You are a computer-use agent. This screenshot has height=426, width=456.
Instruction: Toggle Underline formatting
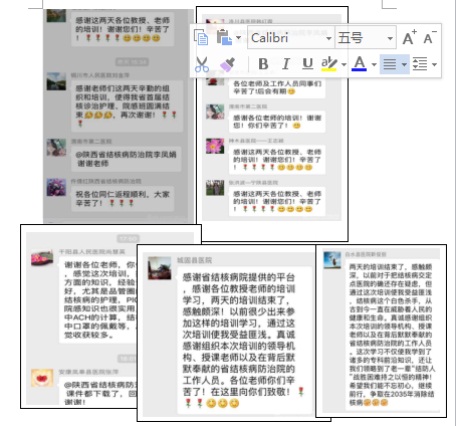coord(307,64)
